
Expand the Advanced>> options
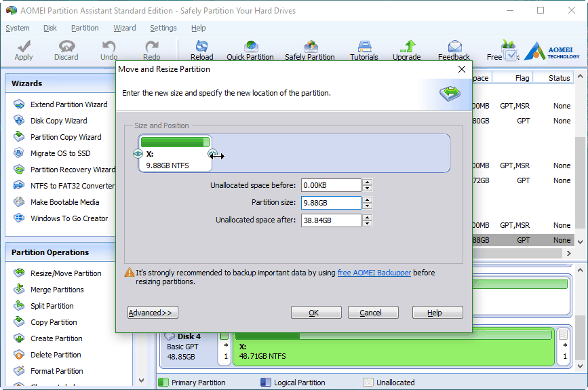click(153, 313)
